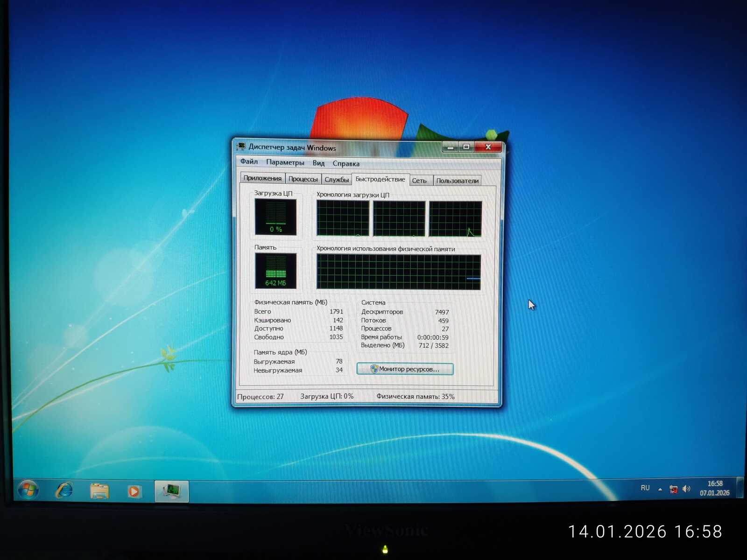
Task: Click the "Выгружаемая" kernel memory row
Action: pos(298,362)
